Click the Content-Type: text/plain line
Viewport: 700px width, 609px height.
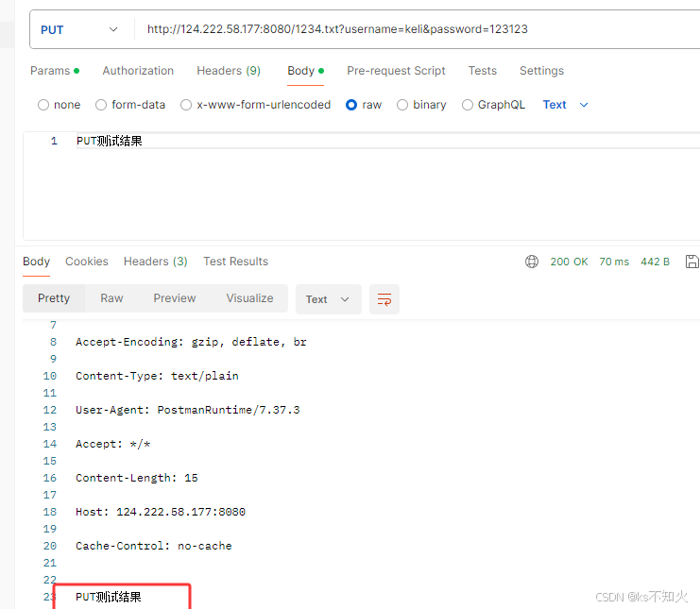click(157, 376)
